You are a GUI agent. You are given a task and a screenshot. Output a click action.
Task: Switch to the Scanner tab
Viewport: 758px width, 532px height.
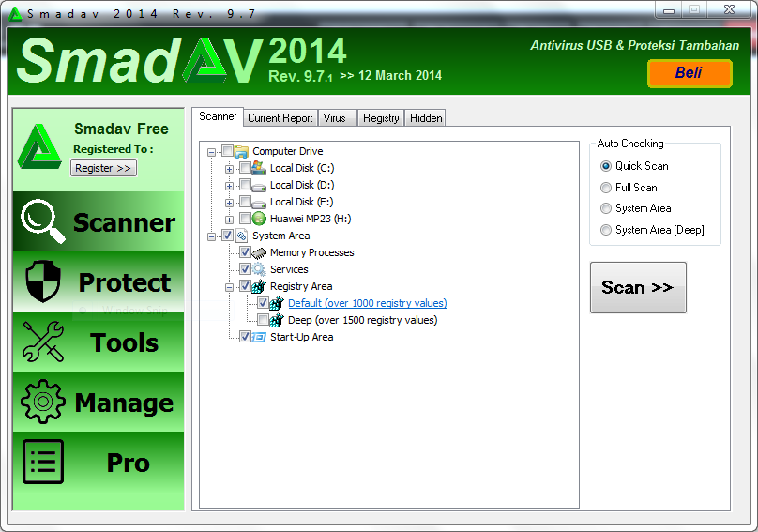[x=218, y=116]
